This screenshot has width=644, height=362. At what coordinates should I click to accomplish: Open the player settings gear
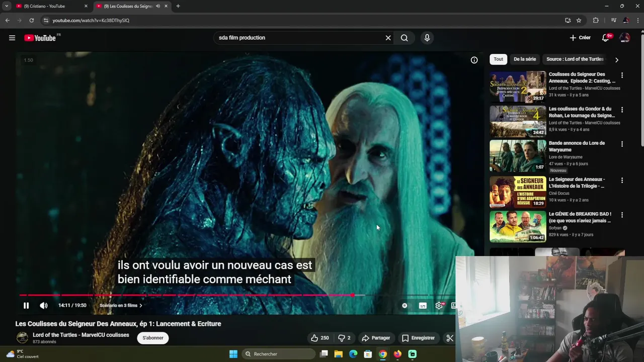[x=439, y=305]
